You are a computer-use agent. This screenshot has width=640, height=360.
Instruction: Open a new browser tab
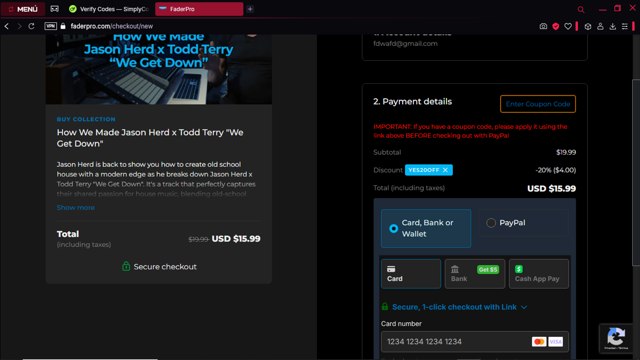pos(250,9)
